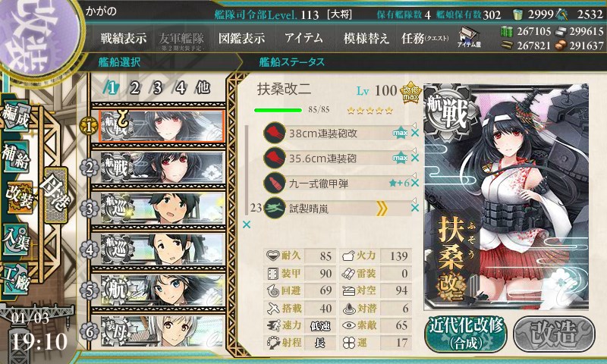Select the third ship in fleet list
The height and width of the screenshot is (364, 607).
click(x=162, y=208)
